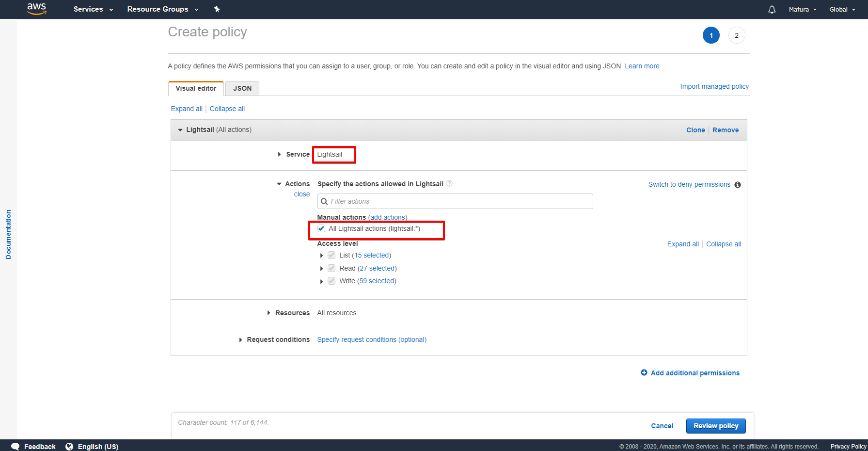This screenshot has height=451, width=868.
Task: Collapse the Actions section triangle
Action: [x=279, y=184]
